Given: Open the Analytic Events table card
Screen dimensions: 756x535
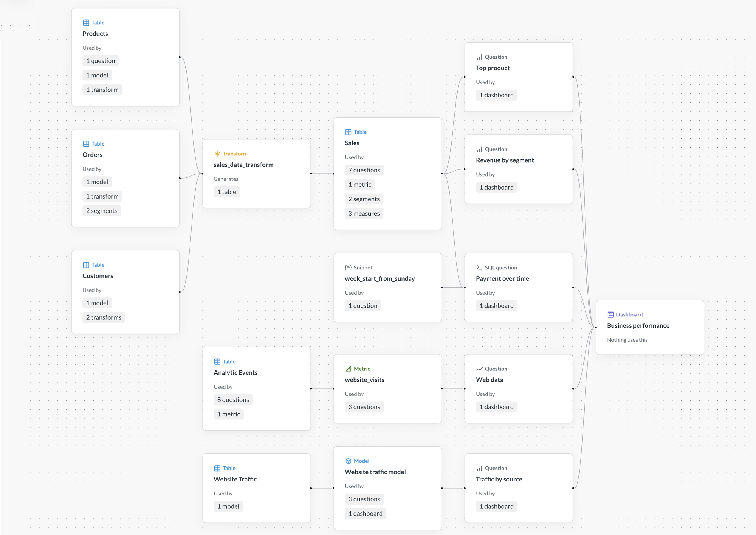Looking at the screenshot, I should coord(256,372).
